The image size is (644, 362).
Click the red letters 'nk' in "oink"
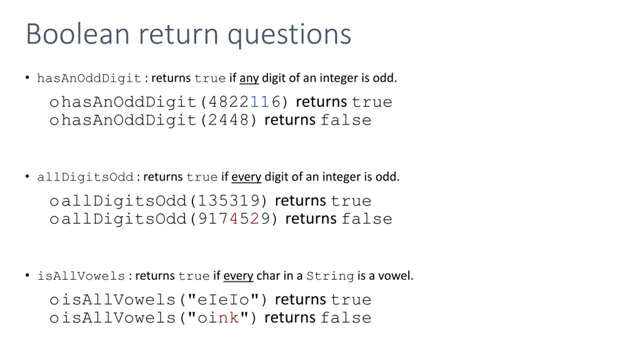(x=228, y=318)
